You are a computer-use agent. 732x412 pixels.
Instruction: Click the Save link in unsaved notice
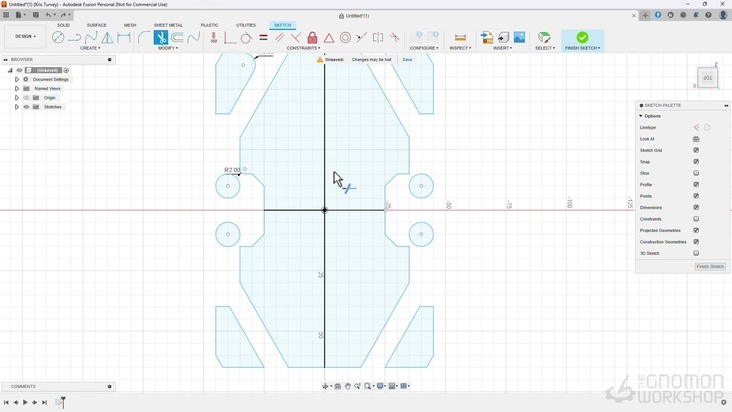(407, 60)
